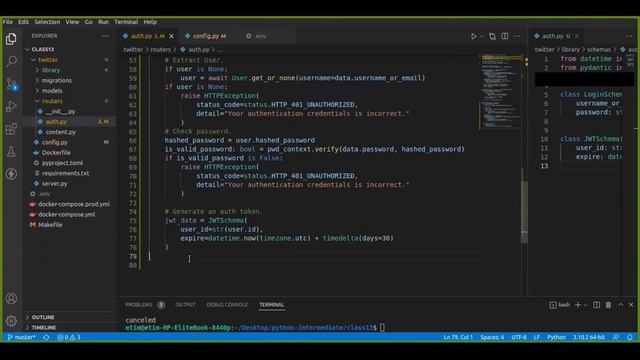Switch to OUTPUT panel tab
The width and height of the screenshot is (640, 360).
pyautogui.click(x=185, y=305)
